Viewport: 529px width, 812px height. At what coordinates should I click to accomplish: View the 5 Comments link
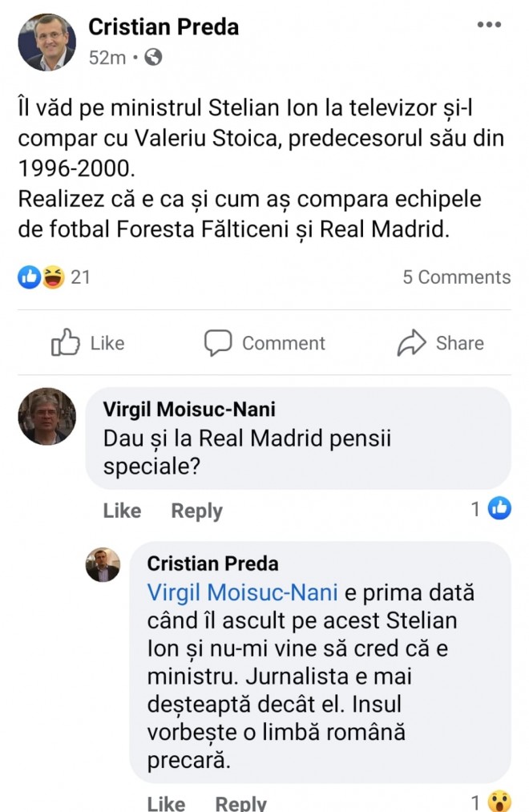coord(456,277)
